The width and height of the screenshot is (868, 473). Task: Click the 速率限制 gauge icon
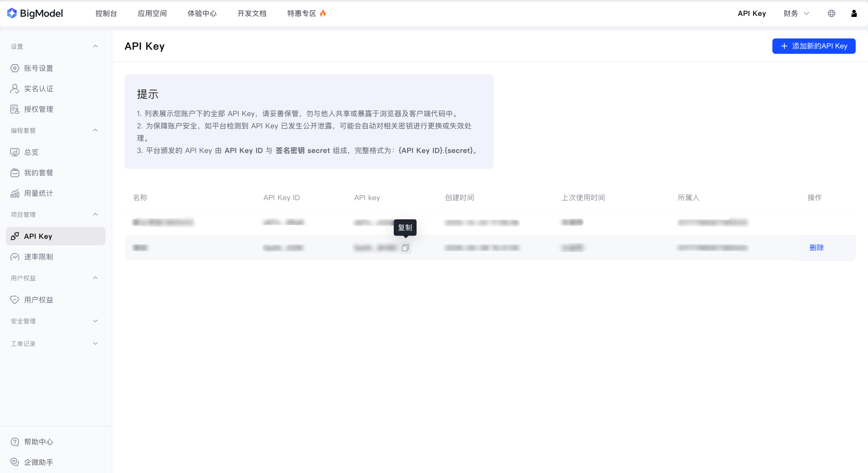point(15,257)
